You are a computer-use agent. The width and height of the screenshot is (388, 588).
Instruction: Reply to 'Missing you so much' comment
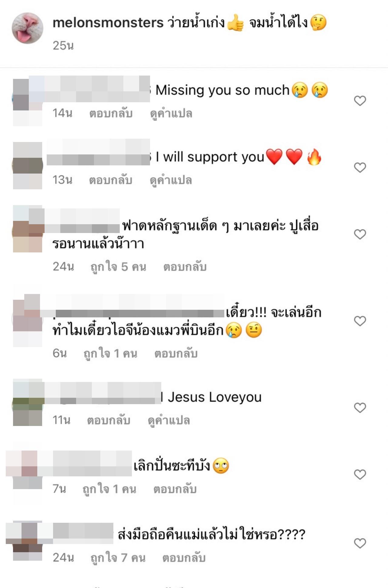click(111, 113)
